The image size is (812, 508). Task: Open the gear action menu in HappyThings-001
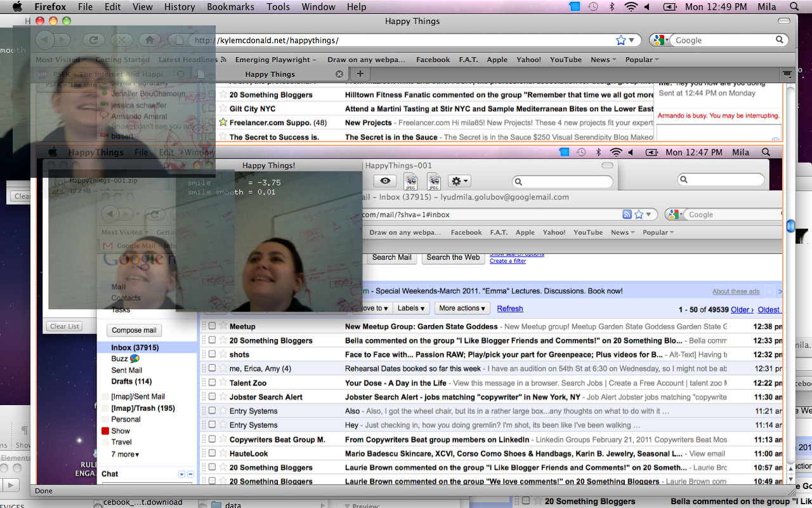(x=459, y=181)
